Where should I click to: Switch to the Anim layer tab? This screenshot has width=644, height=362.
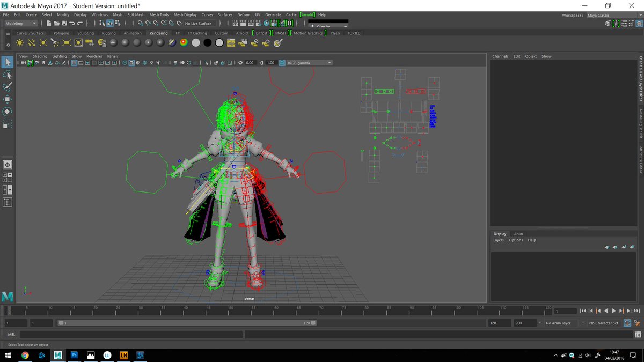(518, 234)
